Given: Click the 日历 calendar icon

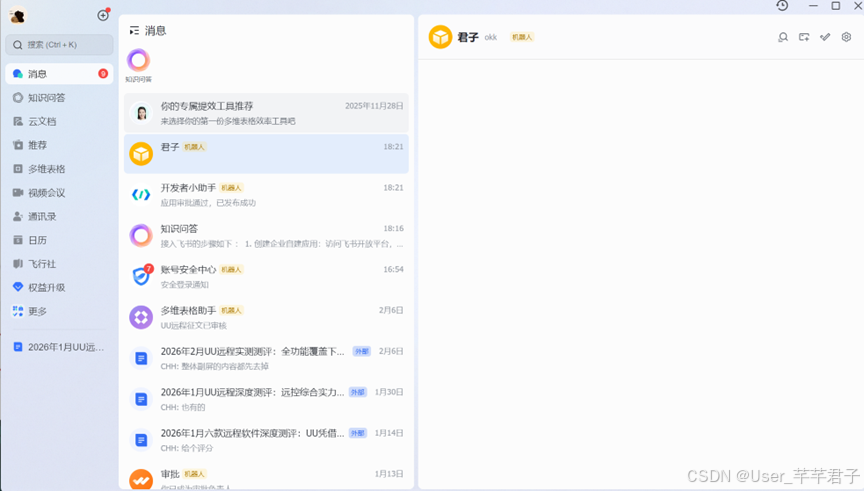Looking at the screenshot, I should pos(18,240).
